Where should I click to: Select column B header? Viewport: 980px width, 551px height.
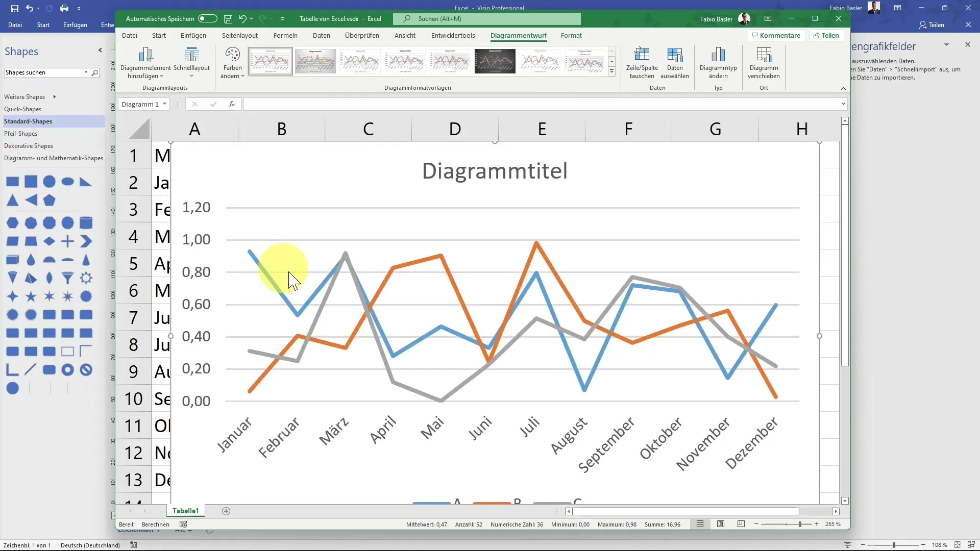click(281, 129)
